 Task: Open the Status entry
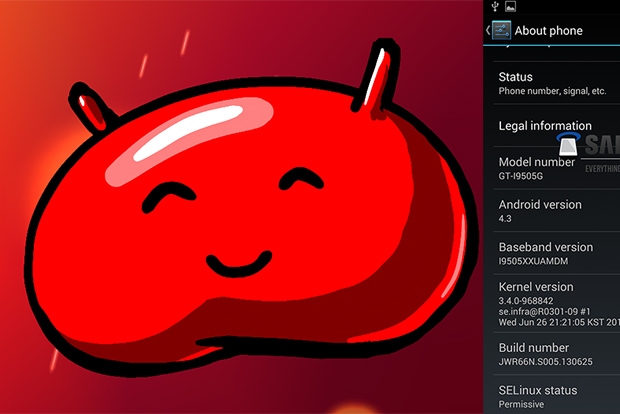tap(557, 83)
